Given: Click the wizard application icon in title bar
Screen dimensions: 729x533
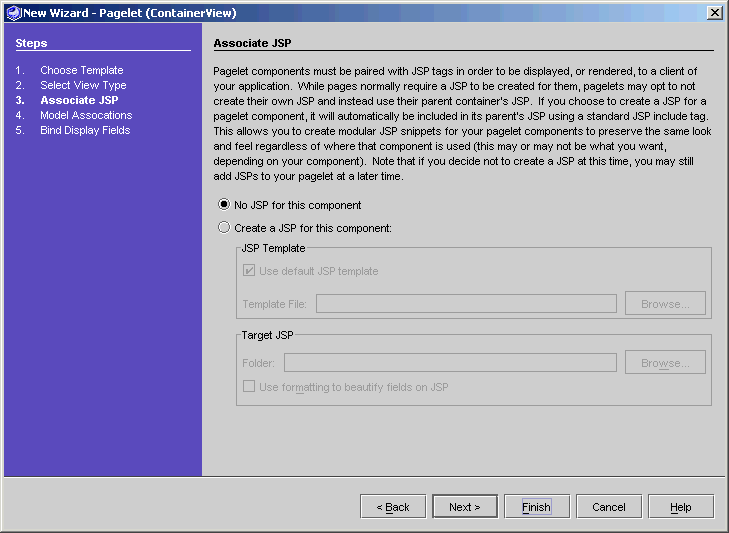Looking at the screenshot, I should 13,13.
